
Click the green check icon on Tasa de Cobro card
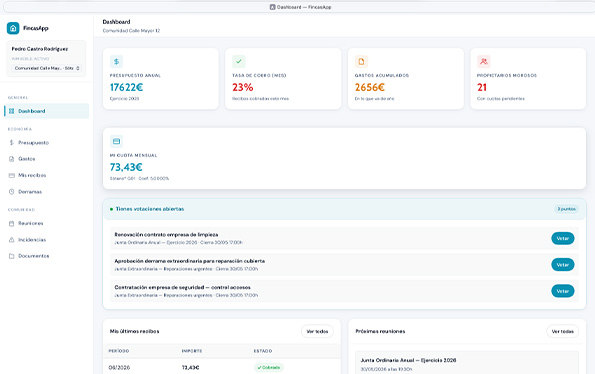point(239,61)
